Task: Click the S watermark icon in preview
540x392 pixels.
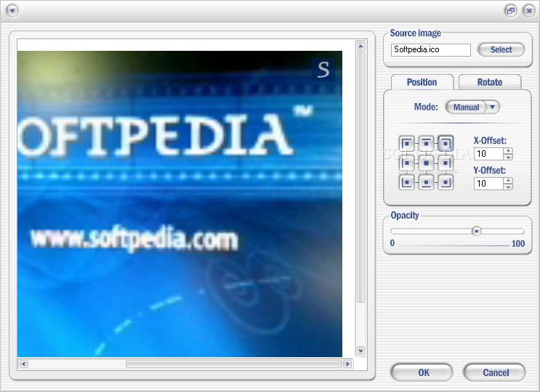Action: click(x=323, y=70)
